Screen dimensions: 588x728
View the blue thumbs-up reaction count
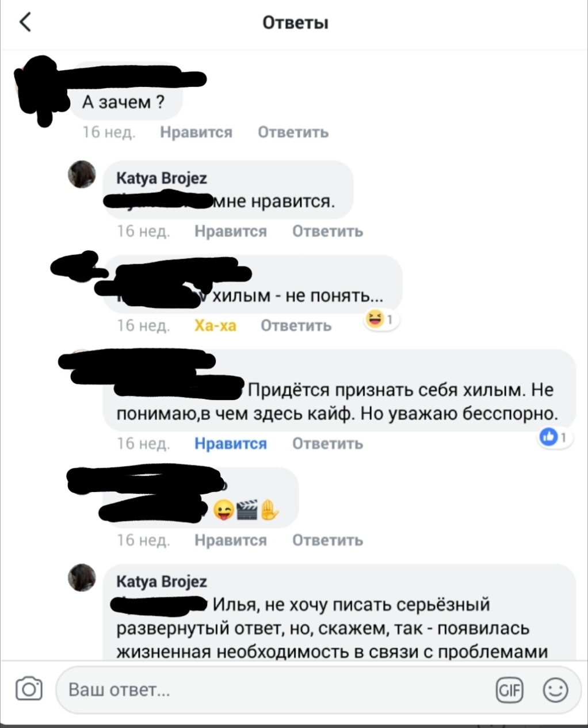tap(555, 437)
